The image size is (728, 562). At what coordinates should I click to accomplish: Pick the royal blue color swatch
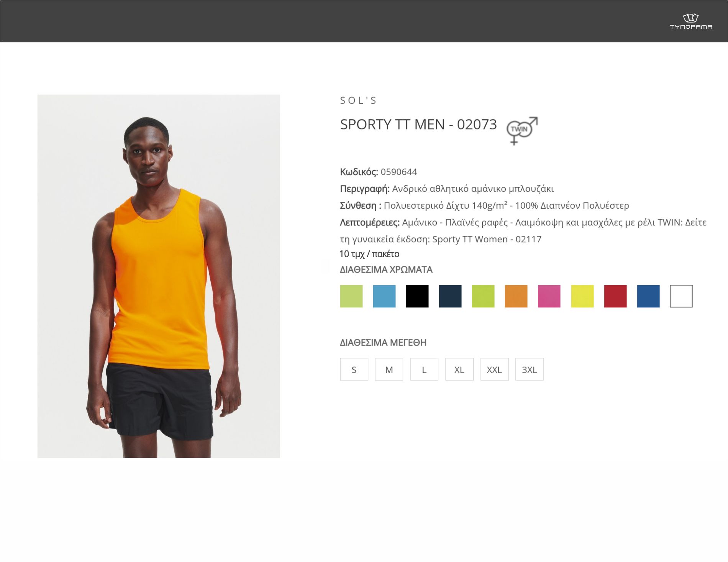(x=648, y=296)
